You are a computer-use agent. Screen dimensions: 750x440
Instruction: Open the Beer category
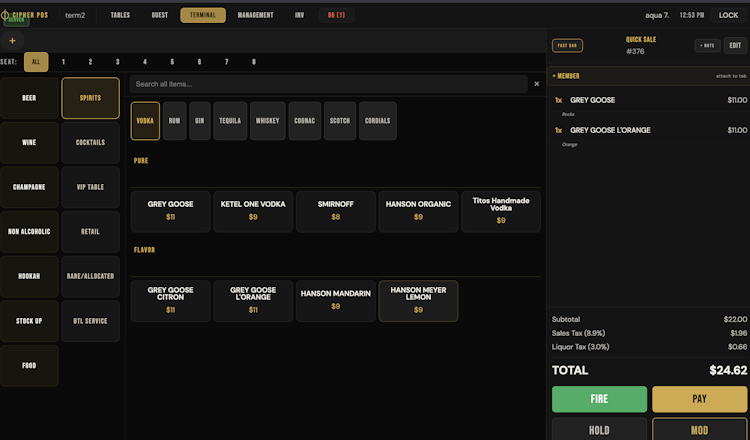point(29,98)
